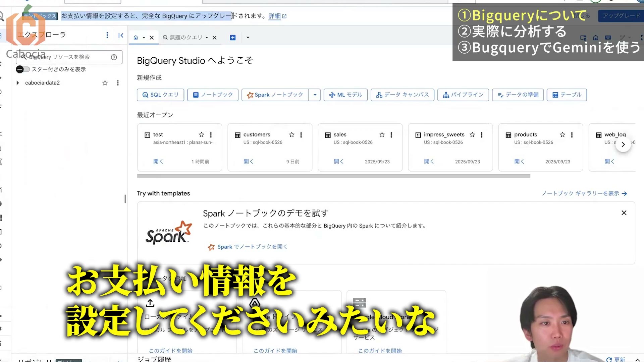Expand the cabocia-data2 project tree
The width and height of the screenshot is (644, 362).
pos(18,83)
